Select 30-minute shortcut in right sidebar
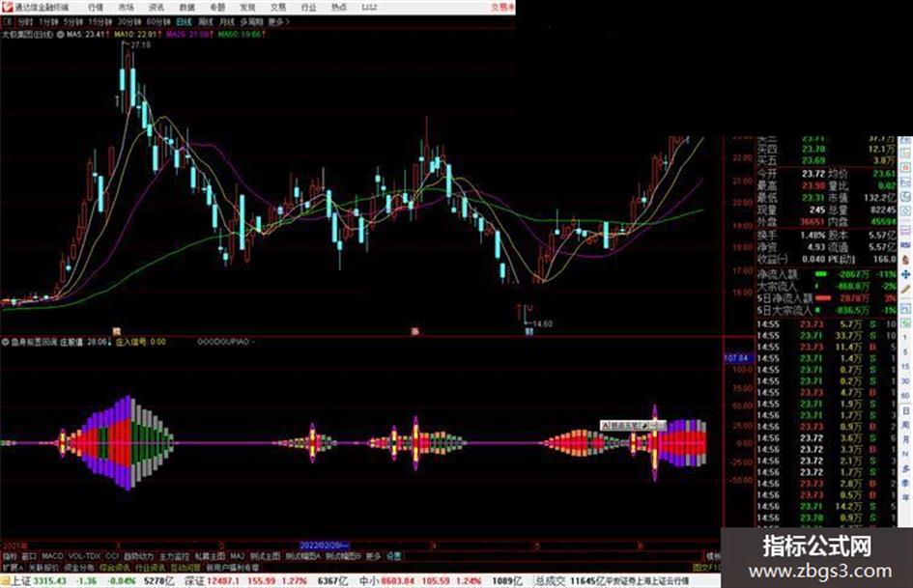 tap(906, 381)
